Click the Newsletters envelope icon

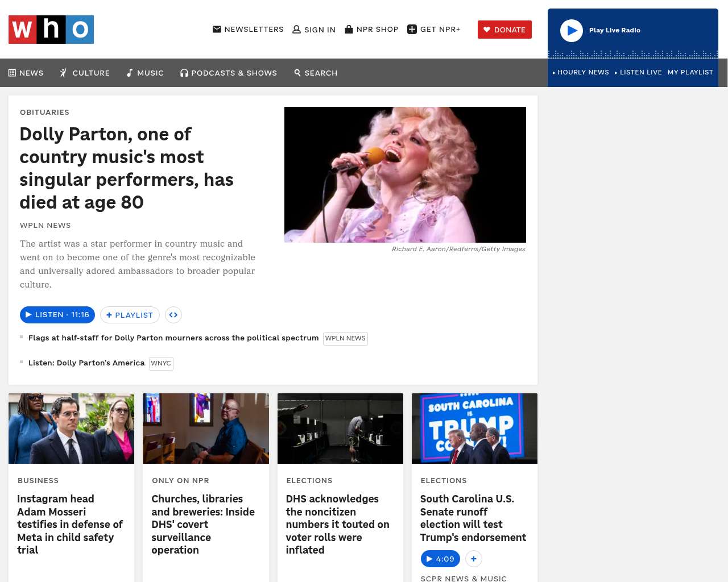tap(217, 29)
